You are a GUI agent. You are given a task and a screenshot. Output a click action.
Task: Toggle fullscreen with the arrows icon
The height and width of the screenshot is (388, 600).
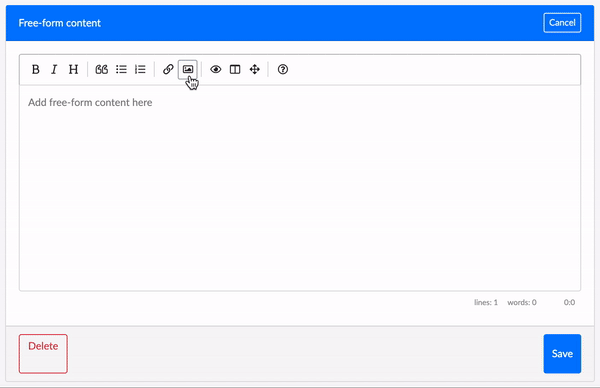[254, 69]
